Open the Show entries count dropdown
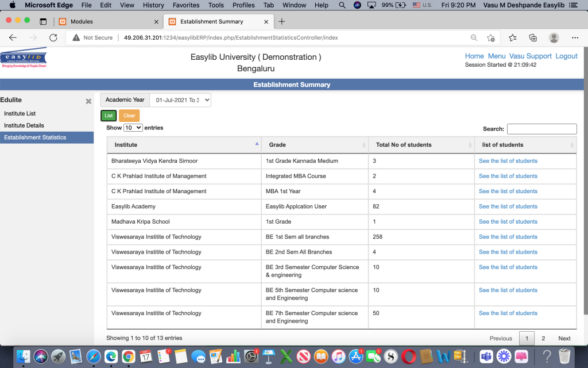This screenshot has height=368, width=588. pyautogui.click(x=133, y=128)
